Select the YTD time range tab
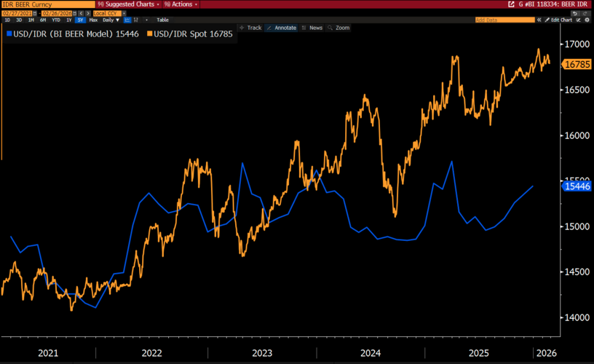Image resolution: width=594 pixels, height=364 pixels. 56,20
